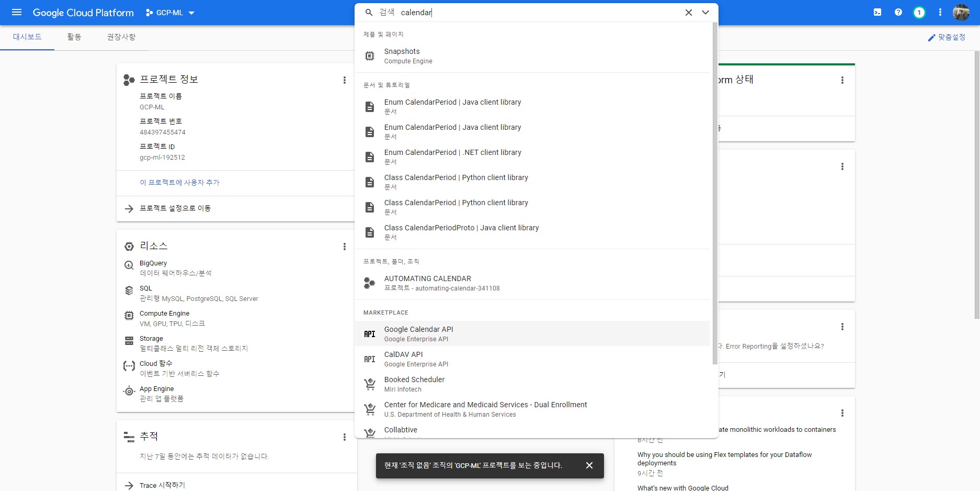
Task: Dismiss the GCP-ML project notification toast
Action: click(589, 465)
